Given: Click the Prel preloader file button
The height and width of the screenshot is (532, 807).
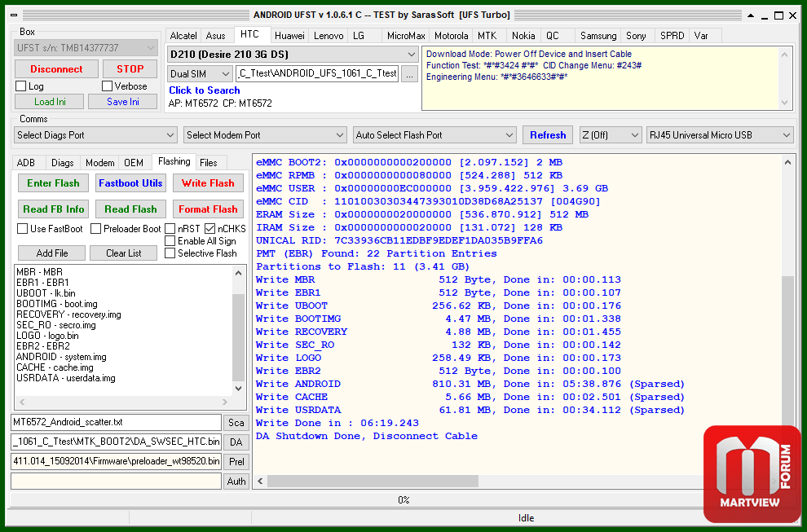Looking at the screenshot, I should point(236,461).
